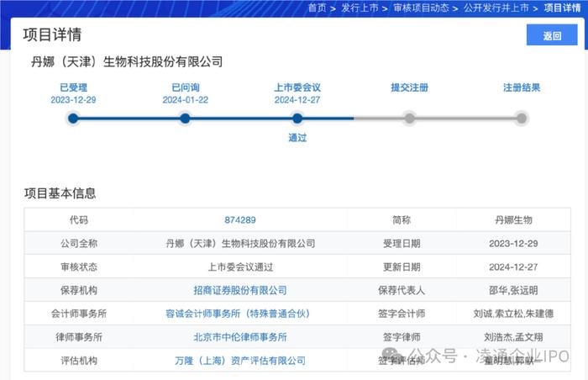Click the 已受理 timeline dot

(73, 119)
